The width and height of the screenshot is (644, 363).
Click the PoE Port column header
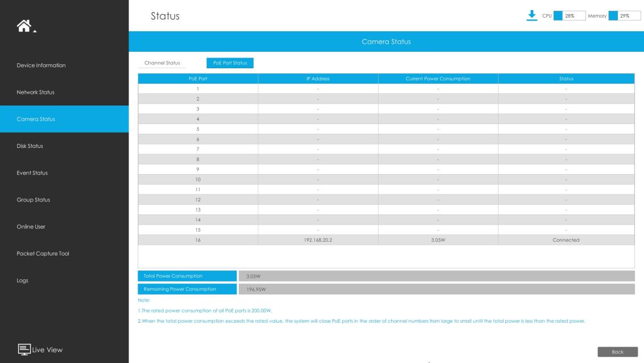coord(198,79)
